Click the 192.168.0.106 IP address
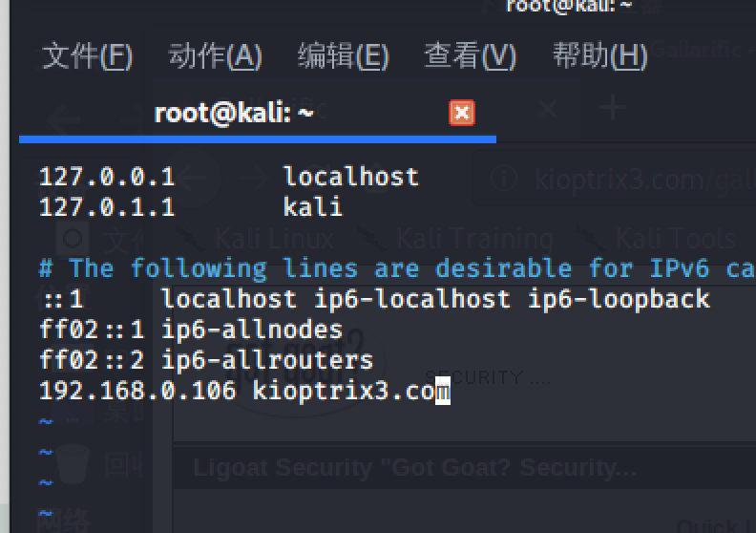Viewport: 756px width, 533px height. (137, 391)
